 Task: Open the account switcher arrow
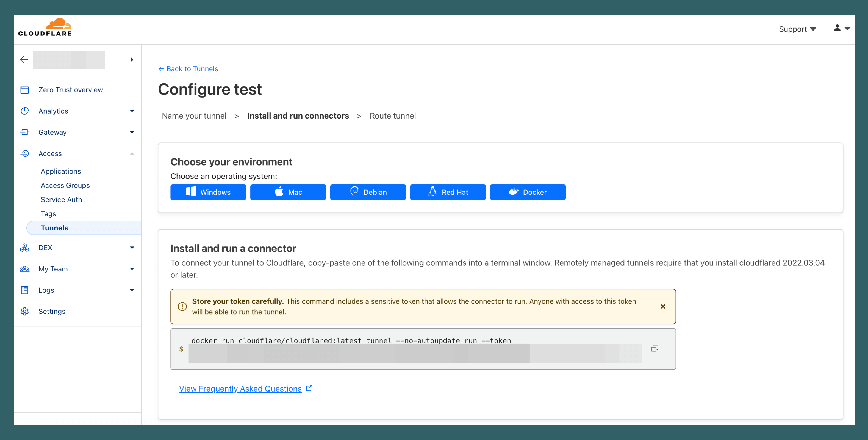[132, 60]
